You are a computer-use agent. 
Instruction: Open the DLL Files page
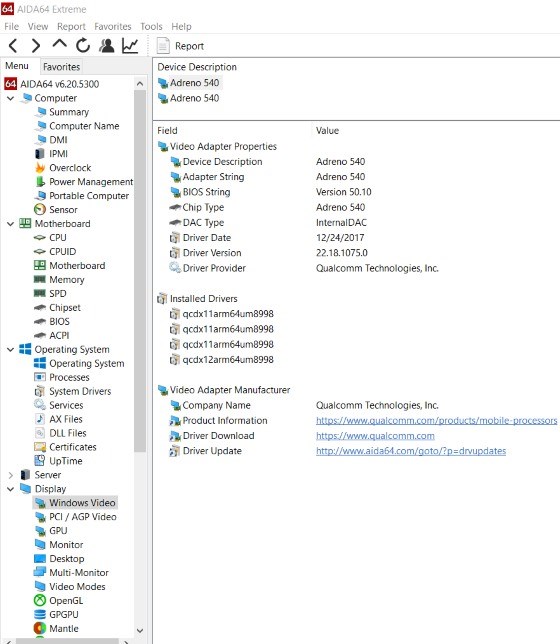[x=60, y=433]
